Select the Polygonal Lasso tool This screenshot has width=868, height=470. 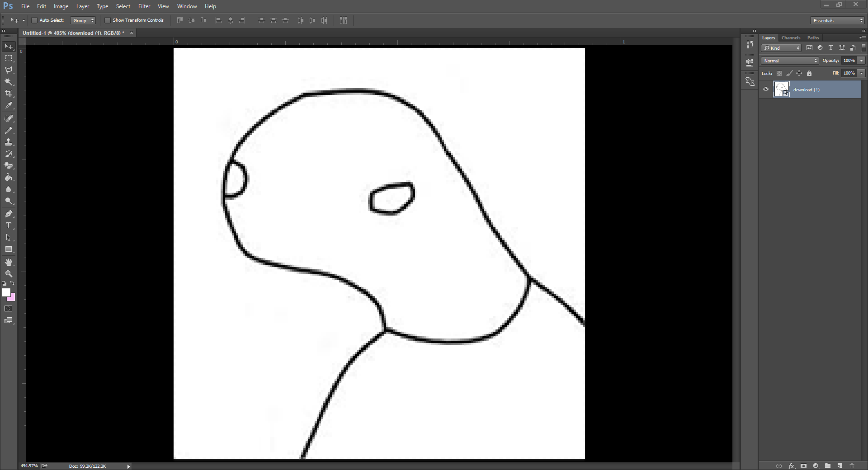[x=9, y=70]
